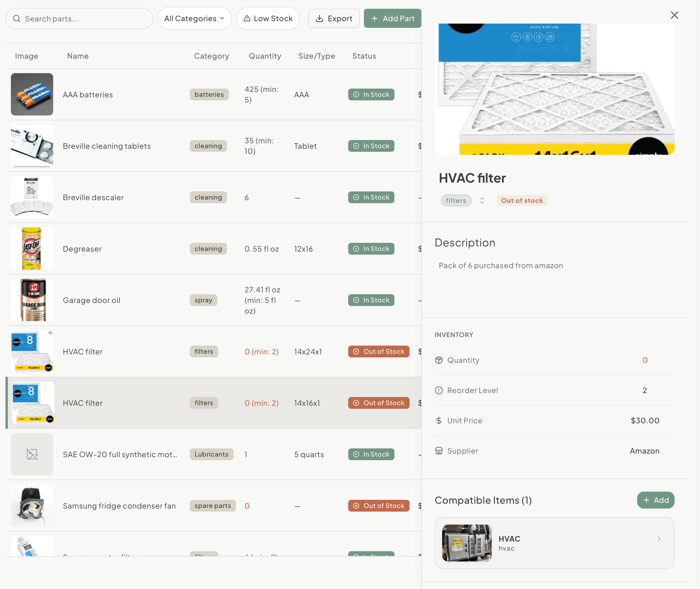The image size is (700, 589).
Task: Click the Unit Price dollar icon
Action: [x=439, y=420]
